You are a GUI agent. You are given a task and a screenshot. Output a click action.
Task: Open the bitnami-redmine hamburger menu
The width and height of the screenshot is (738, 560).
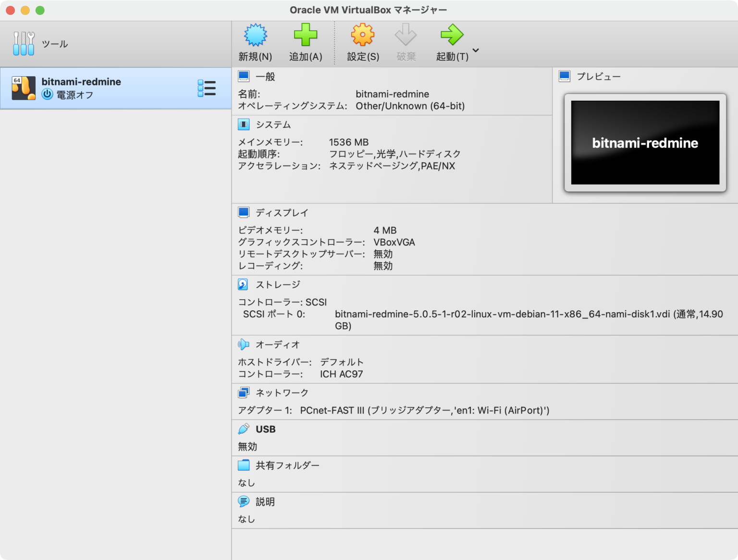207,88
